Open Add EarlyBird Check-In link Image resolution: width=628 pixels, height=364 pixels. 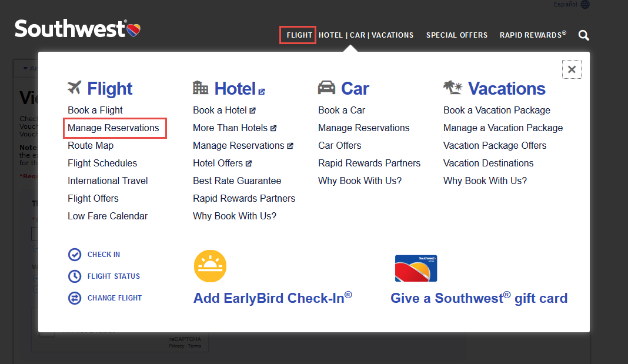(x=273, y=298)
